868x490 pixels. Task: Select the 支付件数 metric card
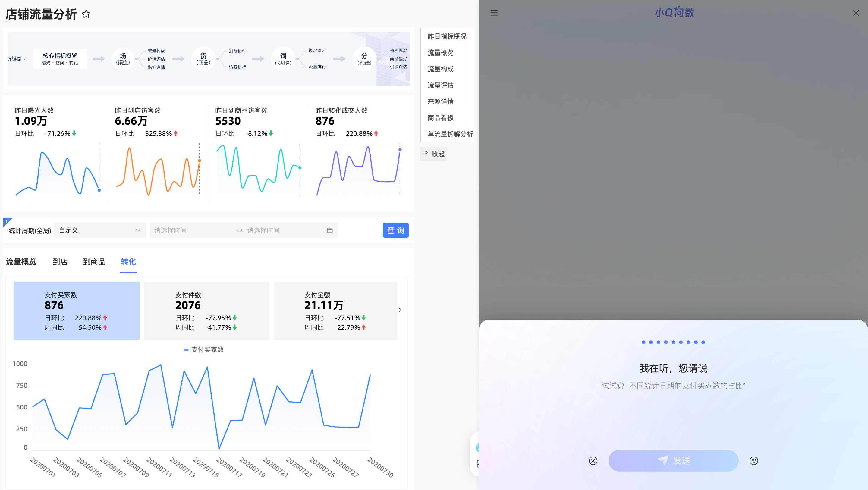206,310
